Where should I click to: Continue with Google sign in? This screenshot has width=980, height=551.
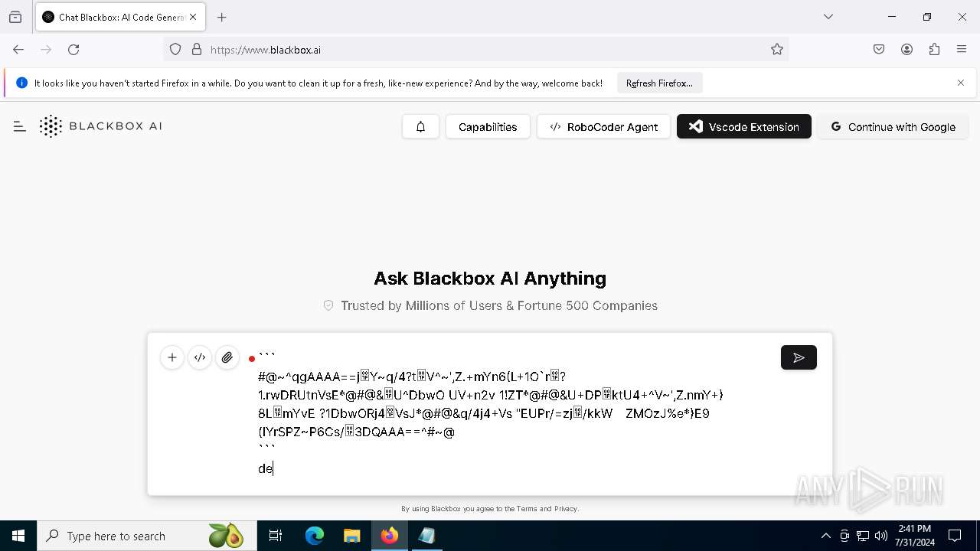click(x=893, y=127)
